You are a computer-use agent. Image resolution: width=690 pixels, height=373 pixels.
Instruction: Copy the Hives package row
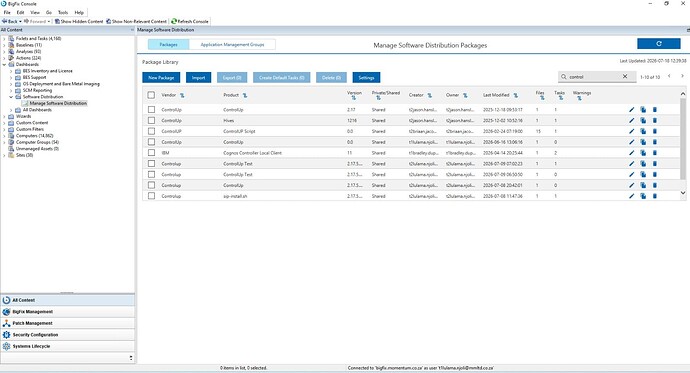(x=643, y=121)
